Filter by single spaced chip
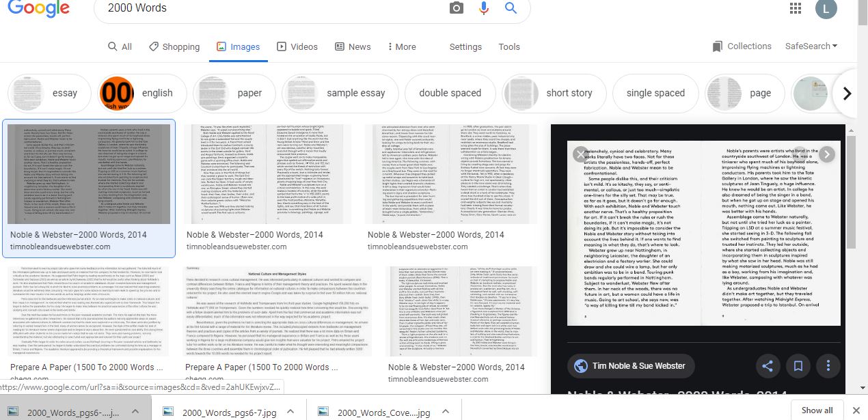The image size is (868, 420). (655, 94)
